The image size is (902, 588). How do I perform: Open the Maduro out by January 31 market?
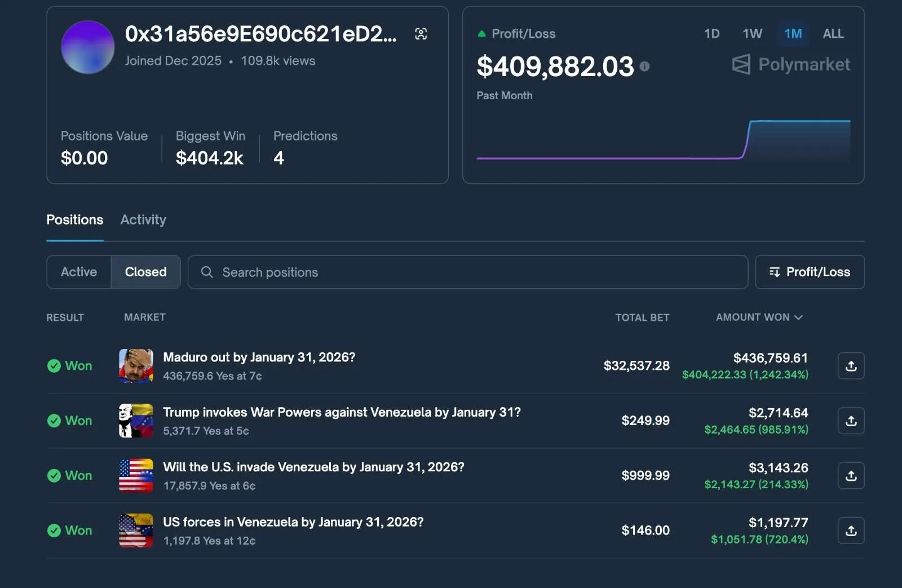point(259,357)
